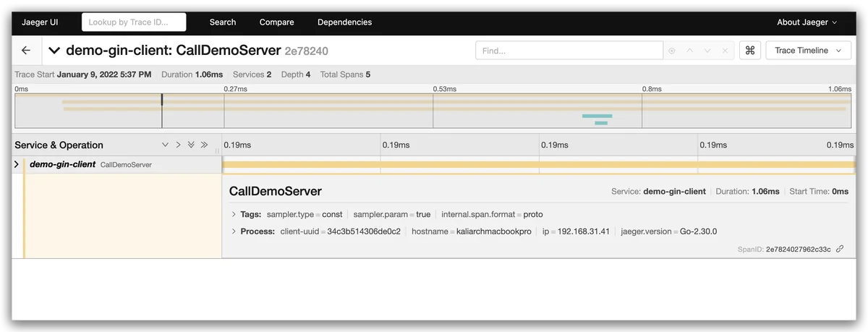This screenshot has height=332, width=868.
Task: Go back using the left arrow button
Action: pos(26,51)
